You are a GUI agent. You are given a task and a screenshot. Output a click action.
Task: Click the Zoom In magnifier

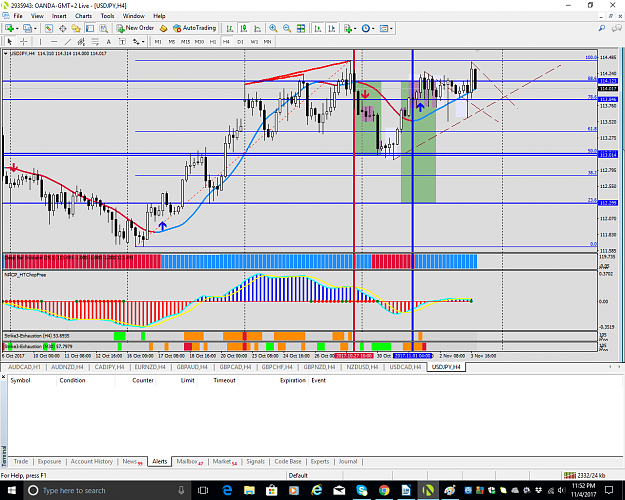point(273,28)
